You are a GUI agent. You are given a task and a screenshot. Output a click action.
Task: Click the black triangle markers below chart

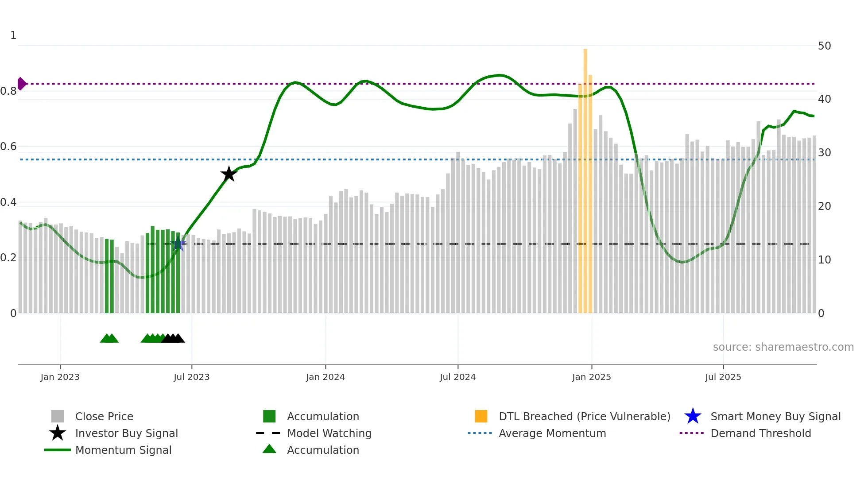coord(173,339)
